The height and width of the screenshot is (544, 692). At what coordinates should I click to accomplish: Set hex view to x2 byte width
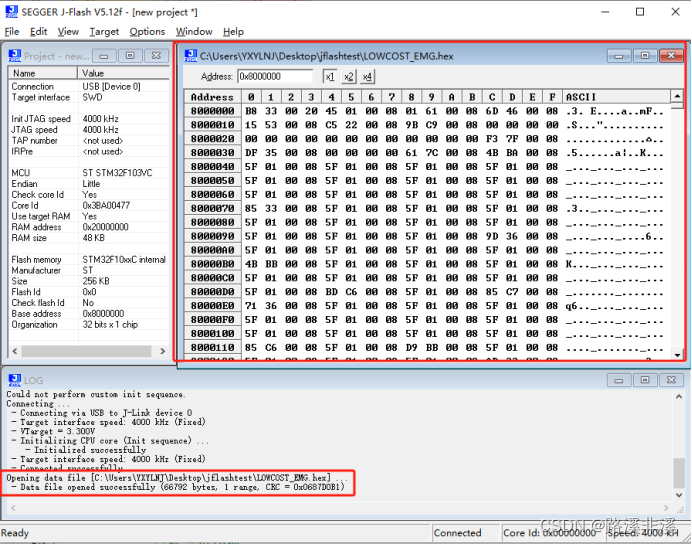349,77
